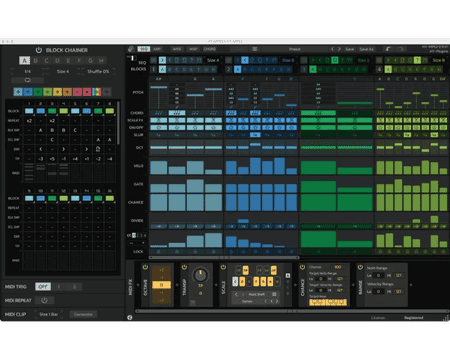Click the list menu icon beside Preset
Screen dimensions: 450x360
pyautogui.click(x=255, y=49)
